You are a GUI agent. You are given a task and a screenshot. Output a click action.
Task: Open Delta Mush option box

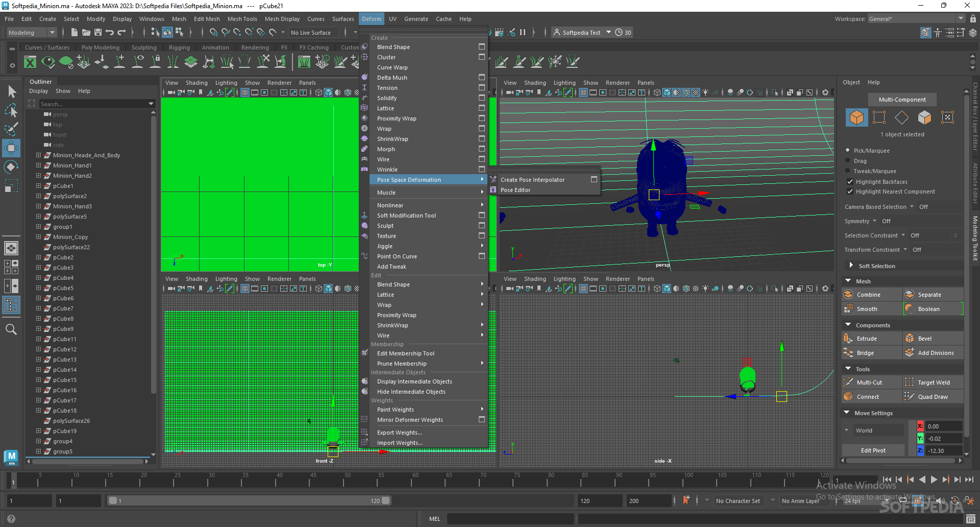481,77
